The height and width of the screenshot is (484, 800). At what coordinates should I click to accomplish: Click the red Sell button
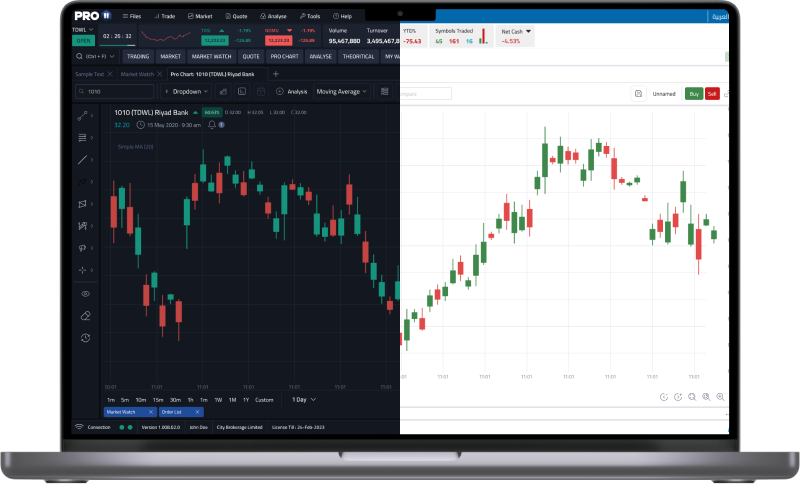click(712, 94)
